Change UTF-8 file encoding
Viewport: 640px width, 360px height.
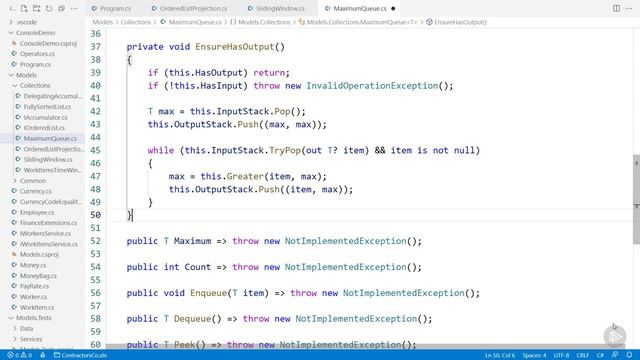click(x=561, y=355)
